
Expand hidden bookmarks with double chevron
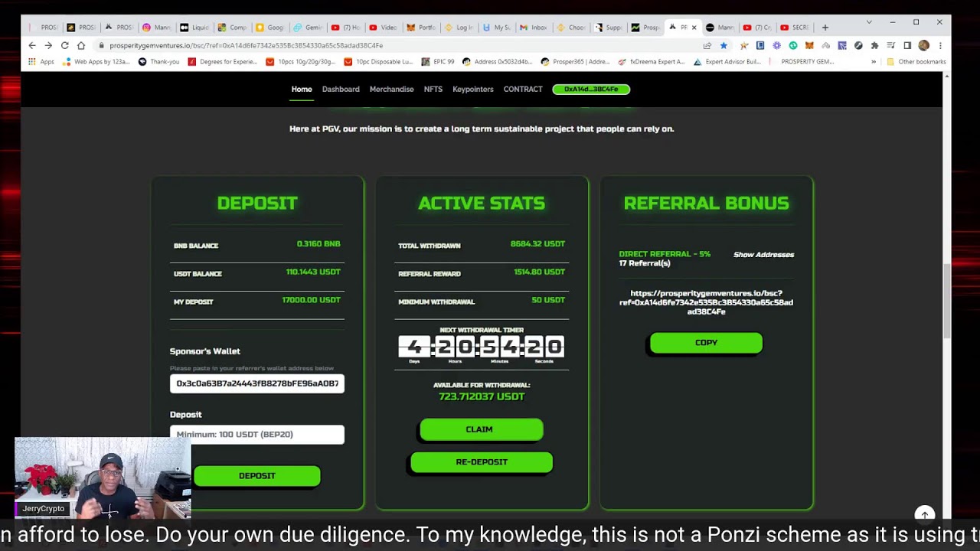(x=874, y=61)
